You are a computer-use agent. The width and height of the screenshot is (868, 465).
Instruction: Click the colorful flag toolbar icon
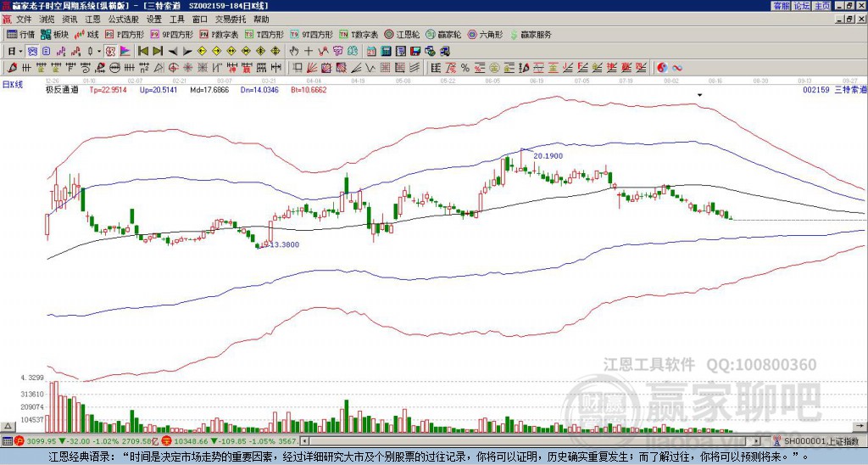[125, 51]
